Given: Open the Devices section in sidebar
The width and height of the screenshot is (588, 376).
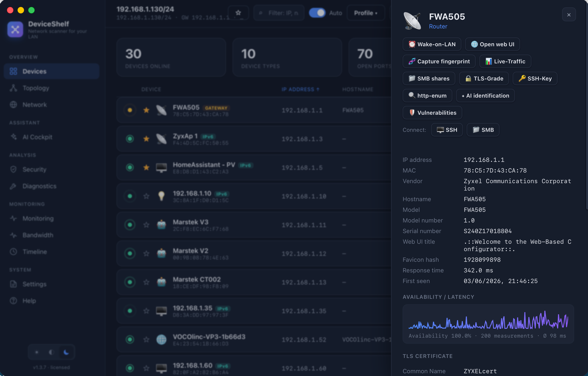Looking at the screenshot, I should 52,71.
